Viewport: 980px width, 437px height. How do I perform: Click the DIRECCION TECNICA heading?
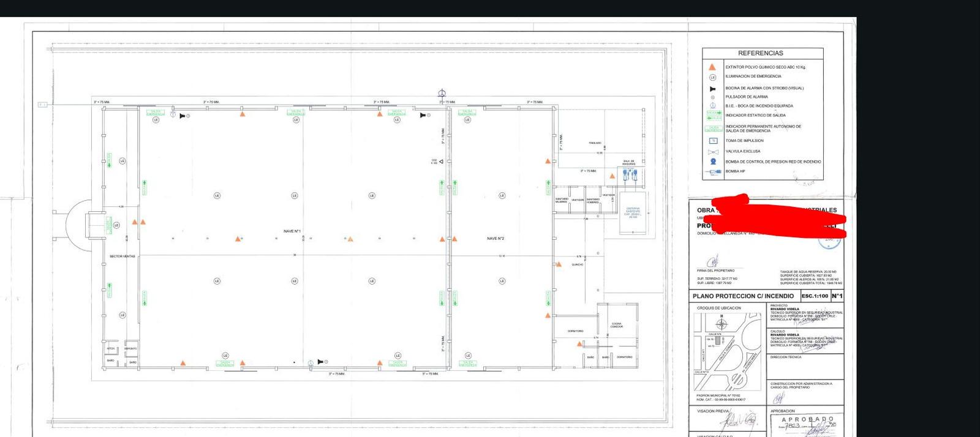pos(786,357)
